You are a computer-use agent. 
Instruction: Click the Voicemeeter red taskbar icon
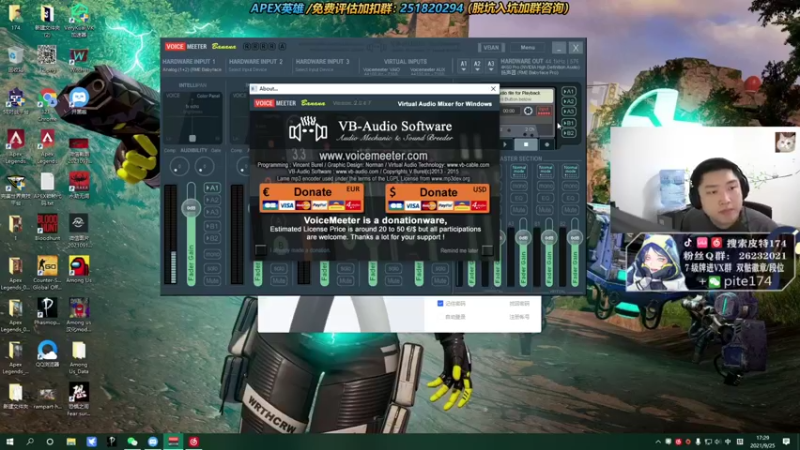click(x=173, y=442)
